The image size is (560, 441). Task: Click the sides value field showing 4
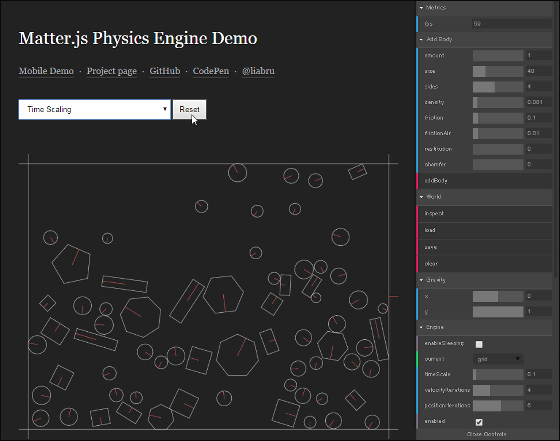(x=539, y=87)
